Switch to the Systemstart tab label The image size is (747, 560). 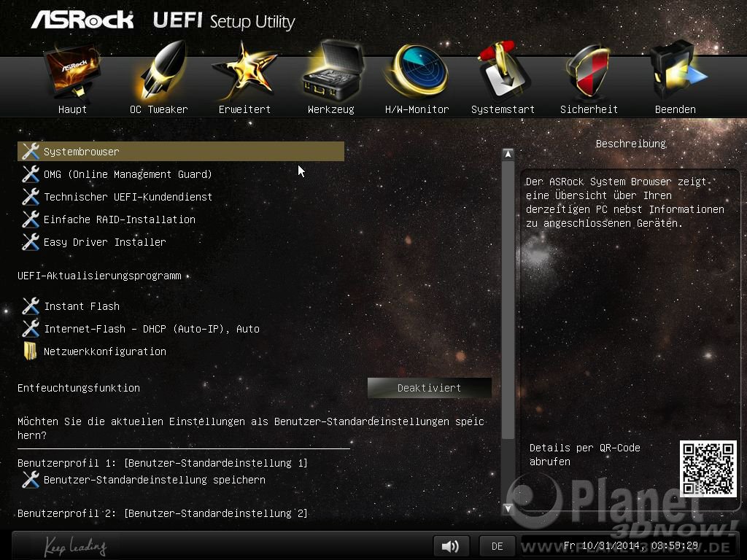pyautogui.click(x=503, y=109)
